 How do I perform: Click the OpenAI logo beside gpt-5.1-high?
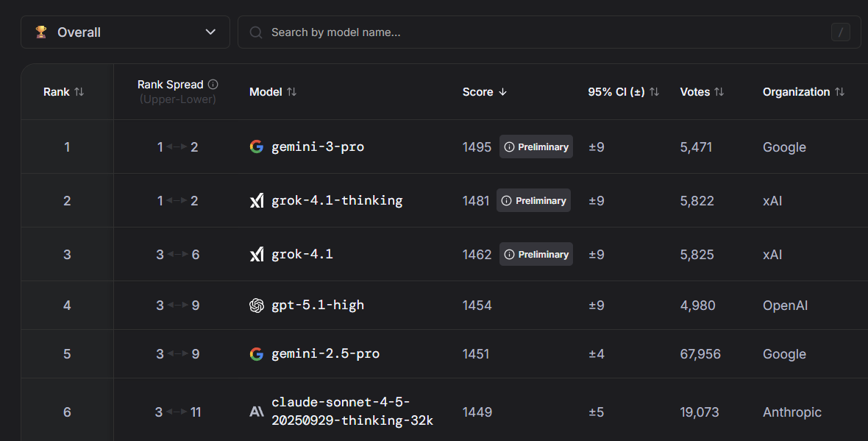256,306
